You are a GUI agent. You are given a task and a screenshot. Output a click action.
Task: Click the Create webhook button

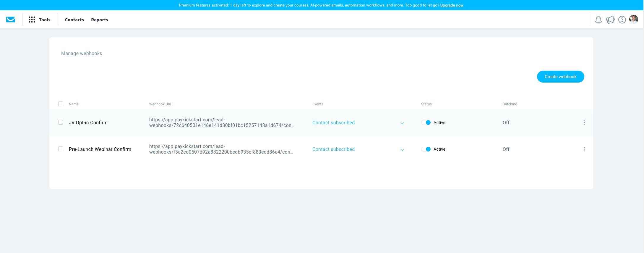pyautogui.click(x=560, y=77)
